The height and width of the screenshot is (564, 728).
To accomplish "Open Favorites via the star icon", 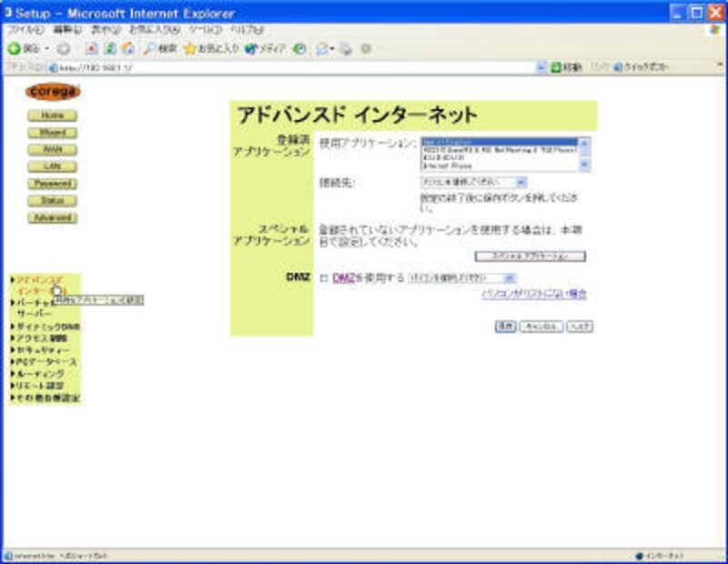I will pyautogui.click(x=190, y=48).
